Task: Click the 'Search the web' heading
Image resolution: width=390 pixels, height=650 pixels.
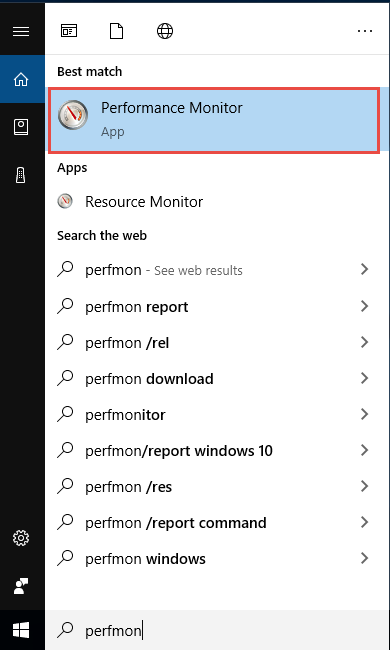Action: tap(102, 235)
